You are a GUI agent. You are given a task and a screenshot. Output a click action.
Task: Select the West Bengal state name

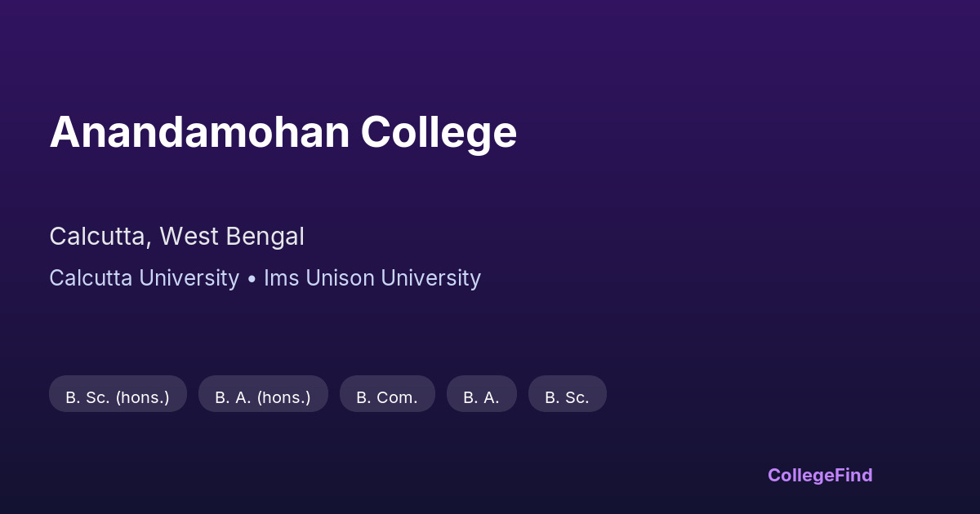point(232,237)
